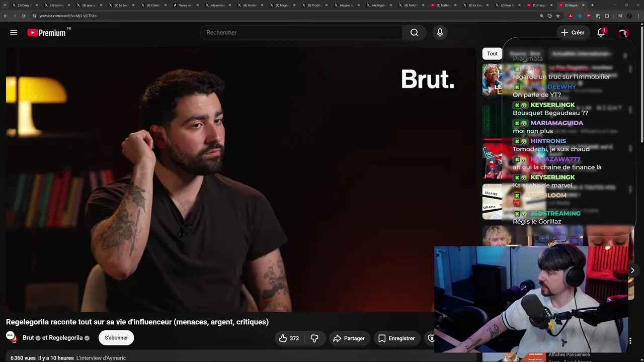
Task: Open kebab menu beside SALAIRE DRAMA video
Action: [630, 189]
